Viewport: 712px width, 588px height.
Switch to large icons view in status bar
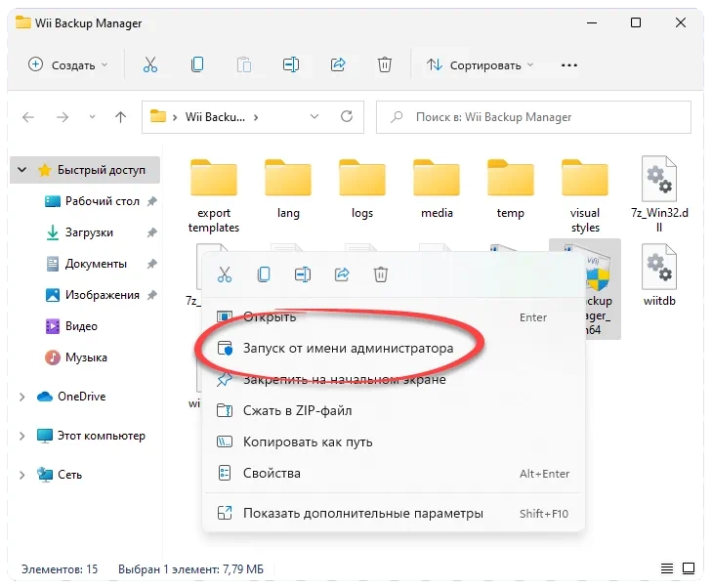(x=689, y=568)
